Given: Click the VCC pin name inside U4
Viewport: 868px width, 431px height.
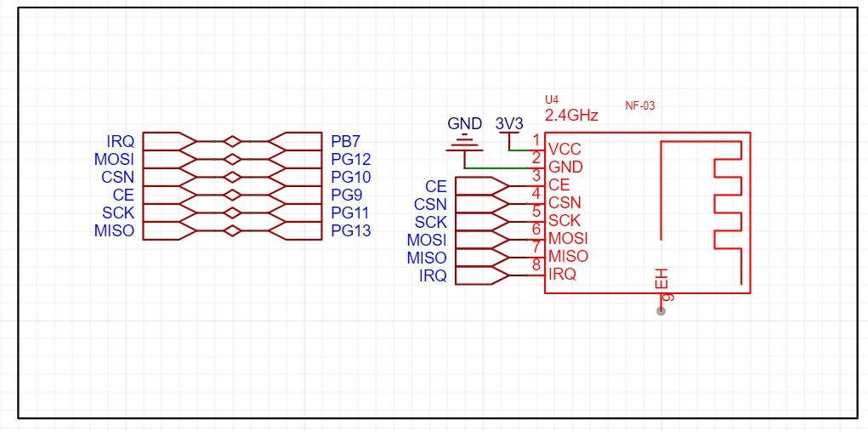Looking at the screenshot, I should [x=564, y=150].
